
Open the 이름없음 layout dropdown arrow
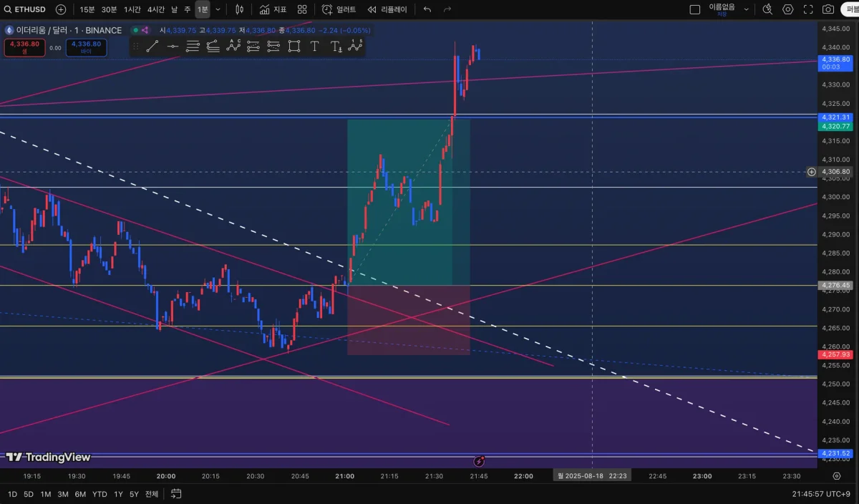(747, 9)
